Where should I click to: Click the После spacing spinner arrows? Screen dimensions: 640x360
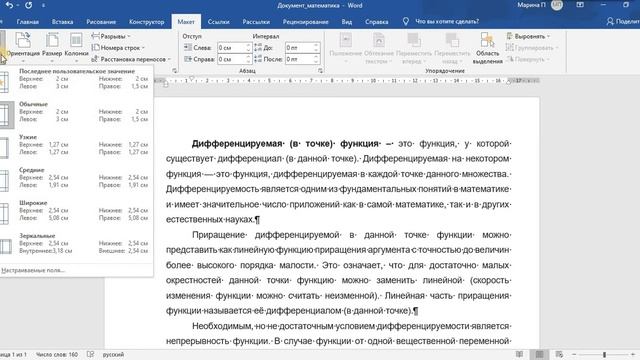coord(316,59)
